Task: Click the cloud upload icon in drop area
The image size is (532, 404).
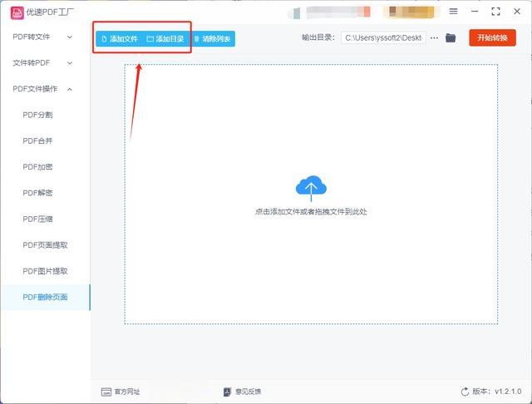Action: pos(311,188)
